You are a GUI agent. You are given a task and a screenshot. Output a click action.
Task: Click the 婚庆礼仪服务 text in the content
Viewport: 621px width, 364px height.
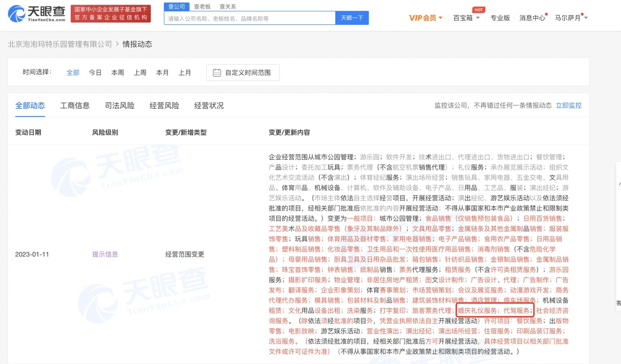(477, 311)
